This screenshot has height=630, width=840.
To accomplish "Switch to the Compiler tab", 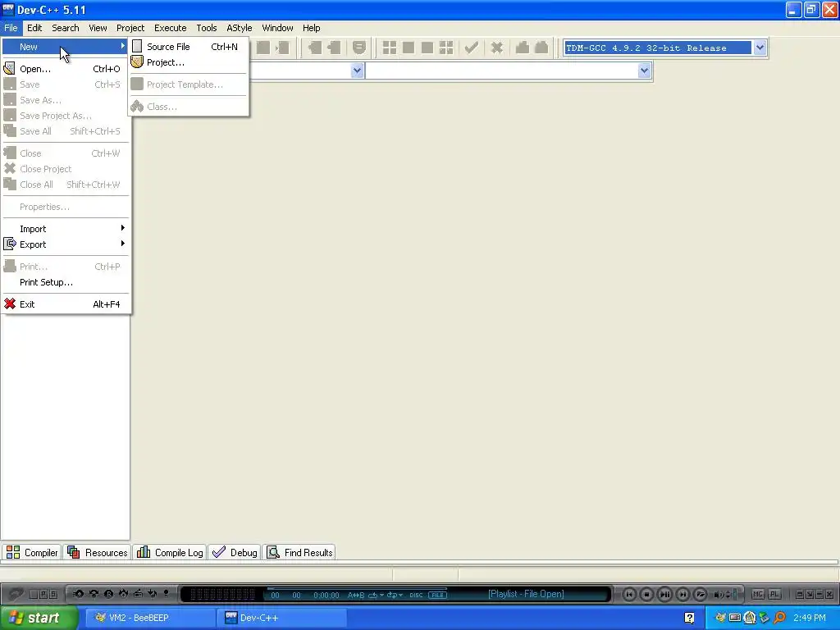I will (32, 552).
